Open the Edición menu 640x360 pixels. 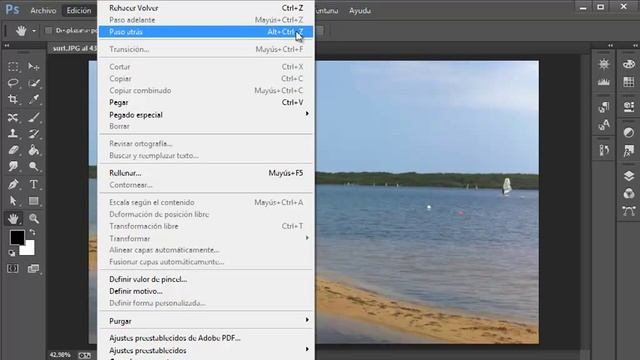[x=79, y=11]
